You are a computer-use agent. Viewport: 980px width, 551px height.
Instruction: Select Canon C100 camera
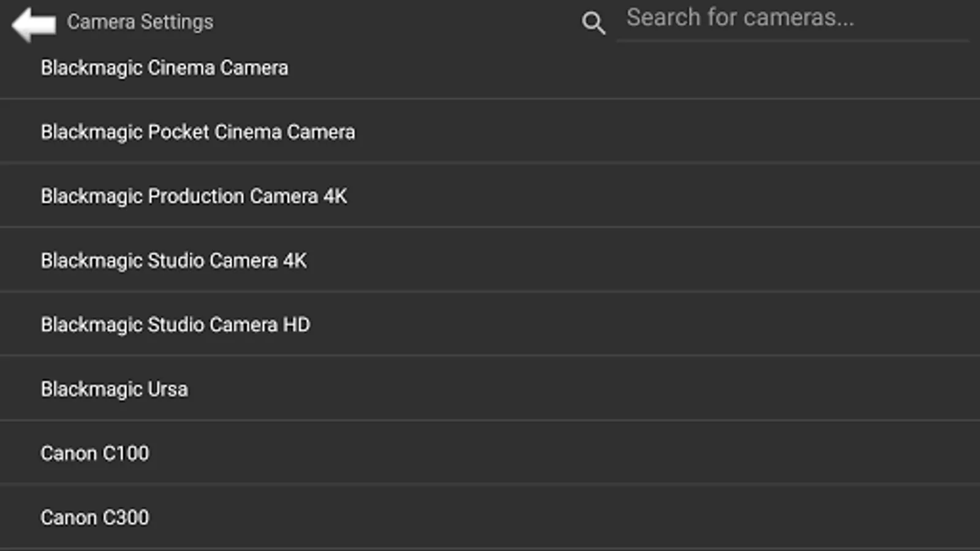[95, 454]
